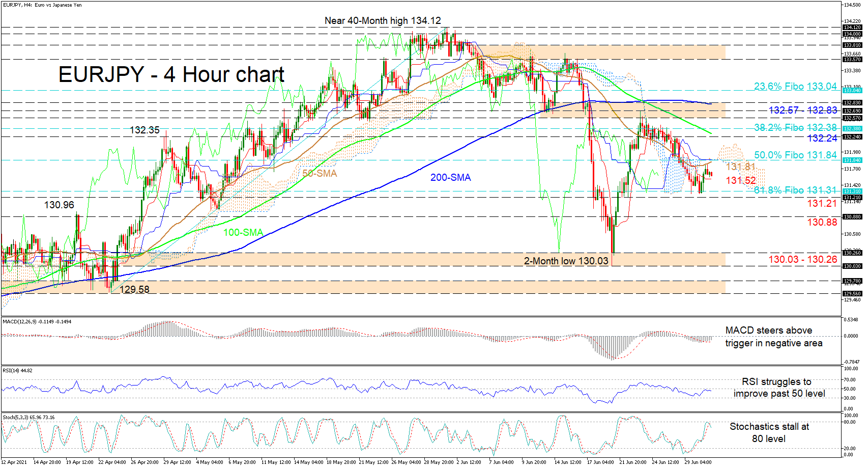Image resolution: width=868 pixels, height=468 pixels.
Task: Click the 131.700 price axis value
Action: tap(853, 169)
